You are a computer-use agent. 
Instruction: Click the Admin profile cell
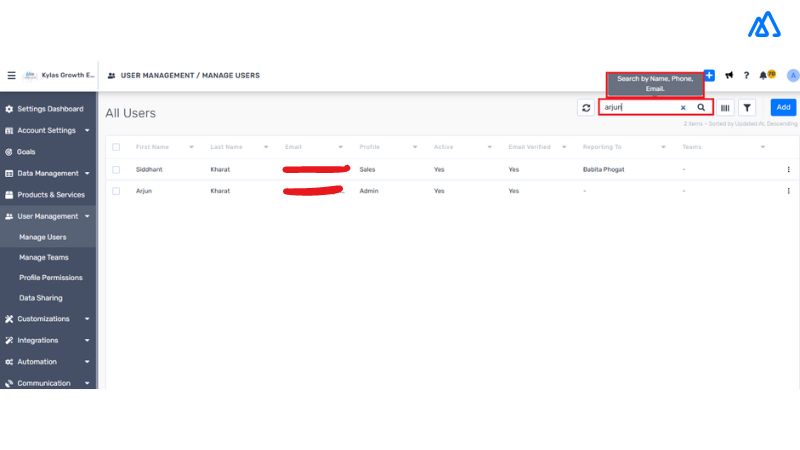pos(369,191)
